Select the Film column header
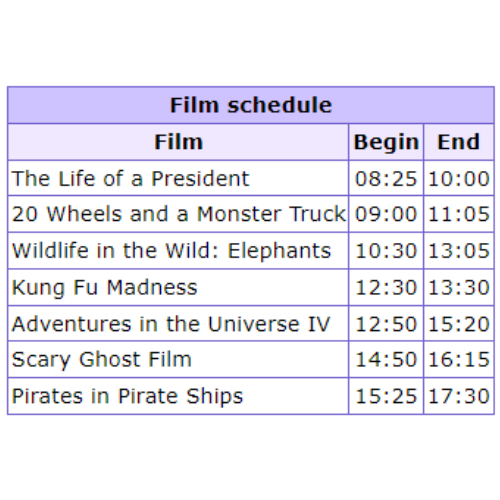This screenshot has height=500, width=500. tap(178, 142)
